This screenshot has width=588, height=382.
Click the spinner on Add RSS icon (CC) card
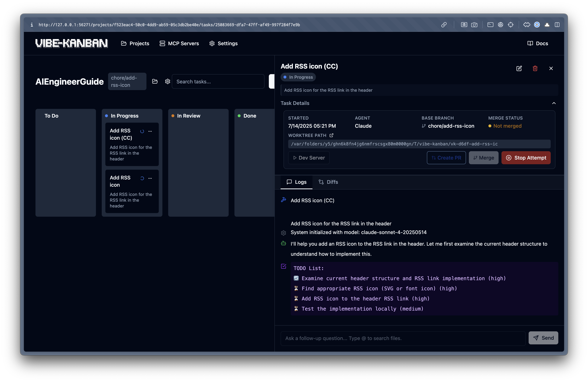[x=142, y=131]
